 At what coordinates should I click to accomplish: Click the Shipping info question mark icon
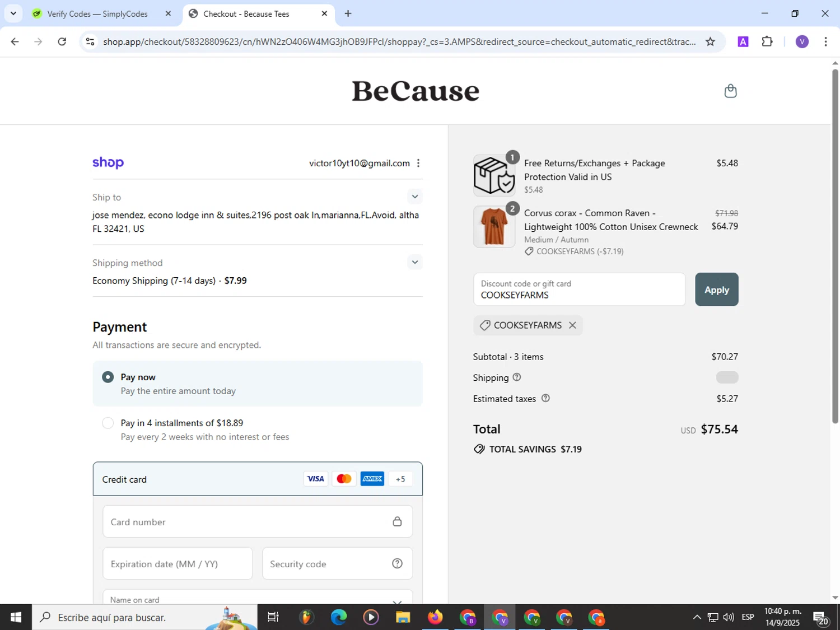(517, 377)
